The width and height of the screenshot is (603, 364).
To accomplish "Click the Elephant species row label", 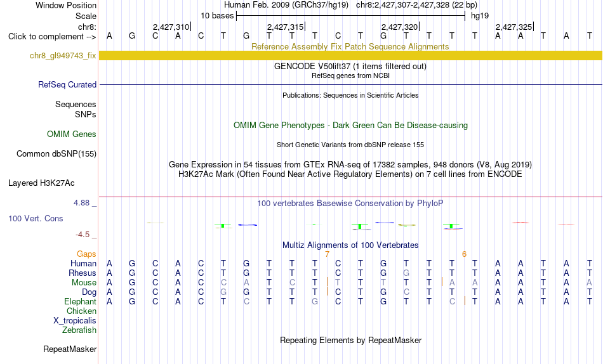I will pos(81,301).
